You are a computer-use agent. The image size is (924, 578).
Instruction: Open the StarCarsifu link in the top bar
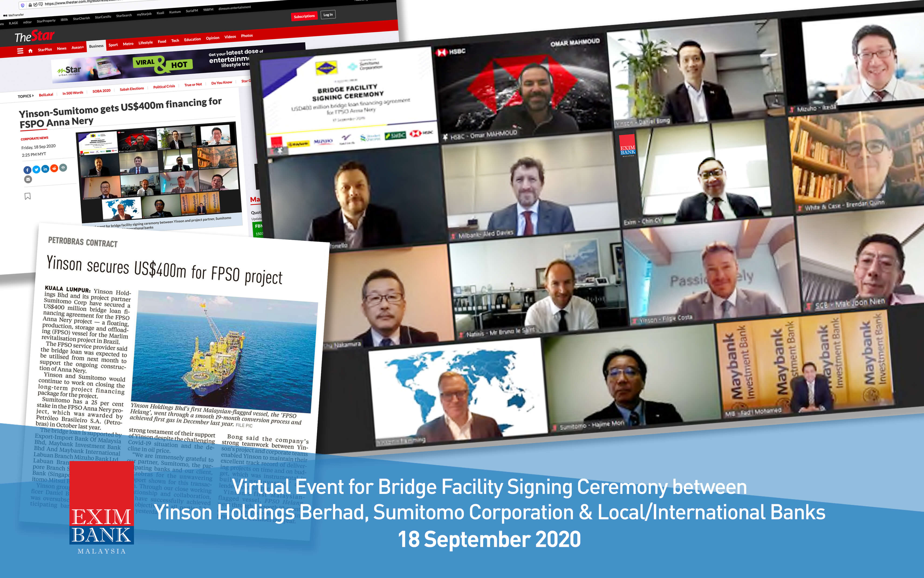tap(103, 17)
